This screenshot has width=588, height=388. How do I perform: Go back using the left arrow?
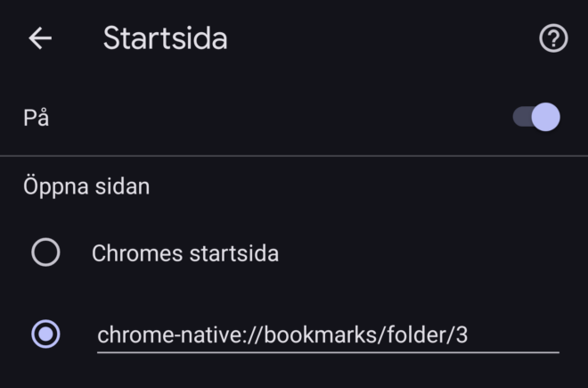[40, 38]
